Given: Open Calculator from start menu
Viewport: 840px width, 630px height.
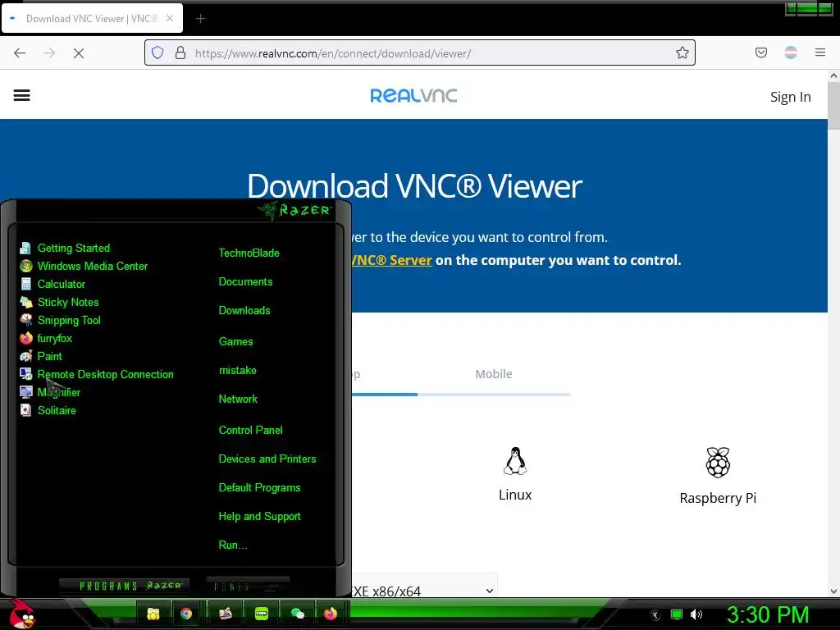Looking at the screenshot, I should pos(52,285).
